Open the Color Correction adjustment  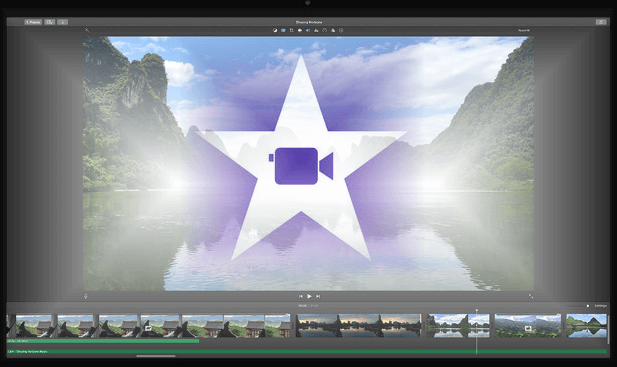tap(283, 30)
